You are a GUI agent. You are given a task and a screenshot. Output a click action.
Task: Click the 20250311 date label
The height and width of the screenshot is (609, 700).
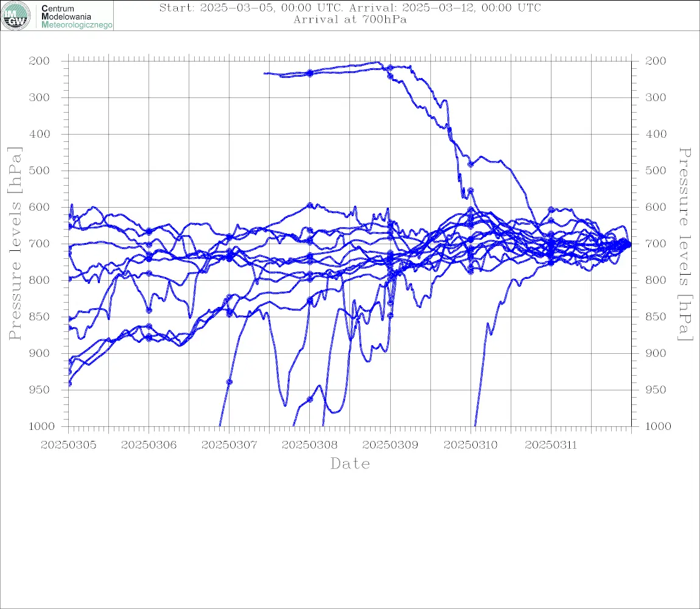(551, 445)
